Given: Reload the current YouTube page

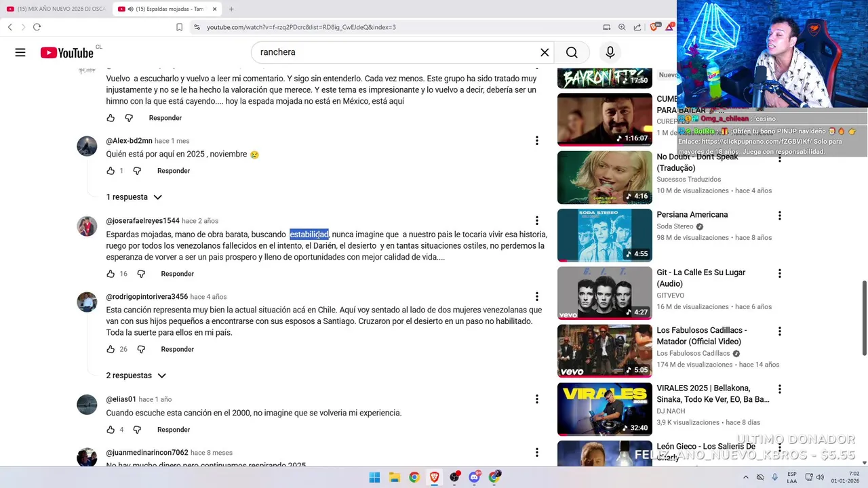Looking at the screenshot, I should pos(37,27).
